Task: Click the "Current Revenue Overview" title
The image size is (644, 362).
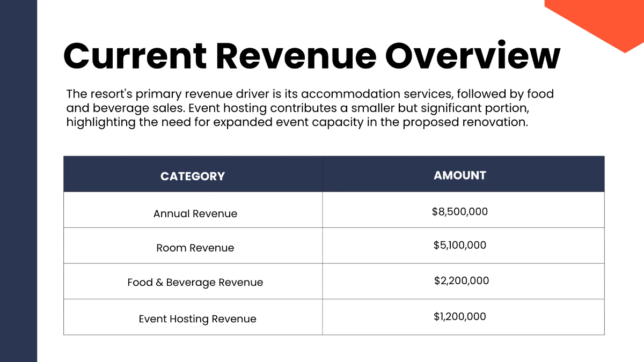Action: [311, 55]
